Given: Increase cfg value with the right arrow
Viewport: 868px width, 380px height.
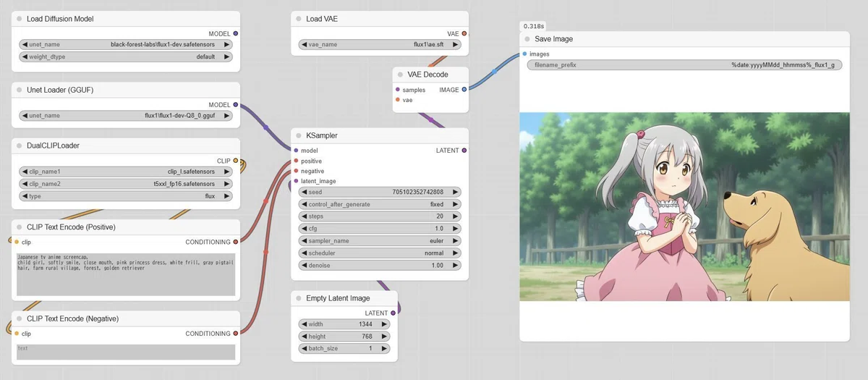Looking at the screenshot, I should click(456, 229).
